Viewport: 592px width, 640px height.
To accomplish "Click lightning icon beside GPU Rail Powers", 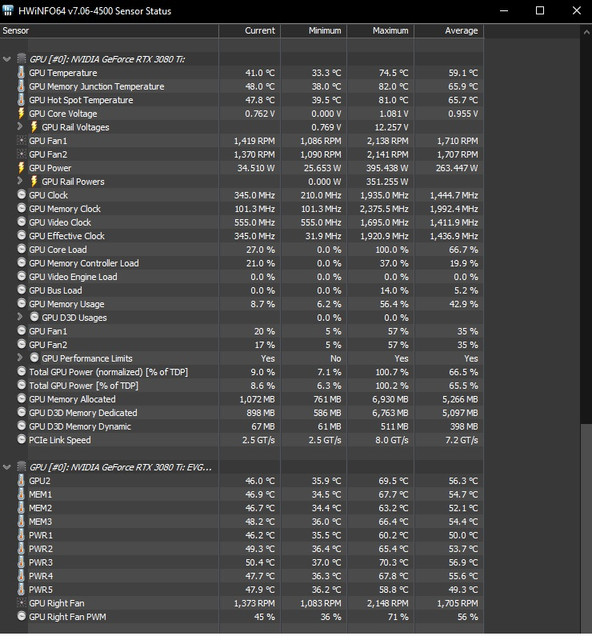I will 34,181.
